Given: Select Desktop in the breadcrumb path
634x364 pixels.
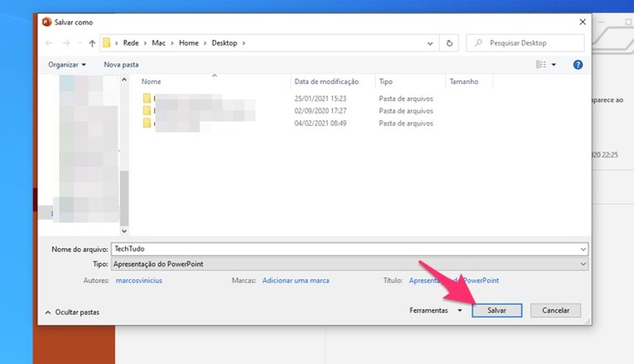Looking at the screenshot, I should tap(224, 43).
